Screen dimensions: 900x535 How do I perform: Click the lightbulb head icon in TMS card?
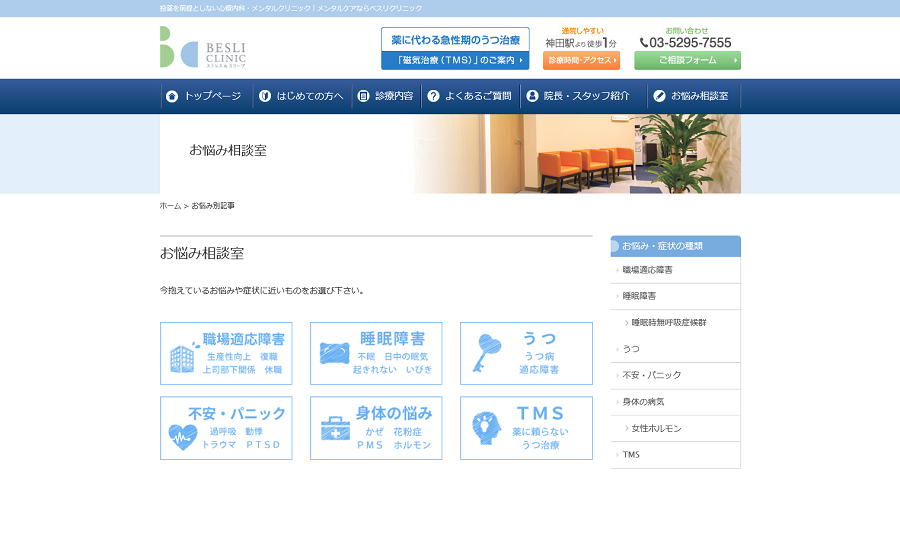tap(486, 428)
